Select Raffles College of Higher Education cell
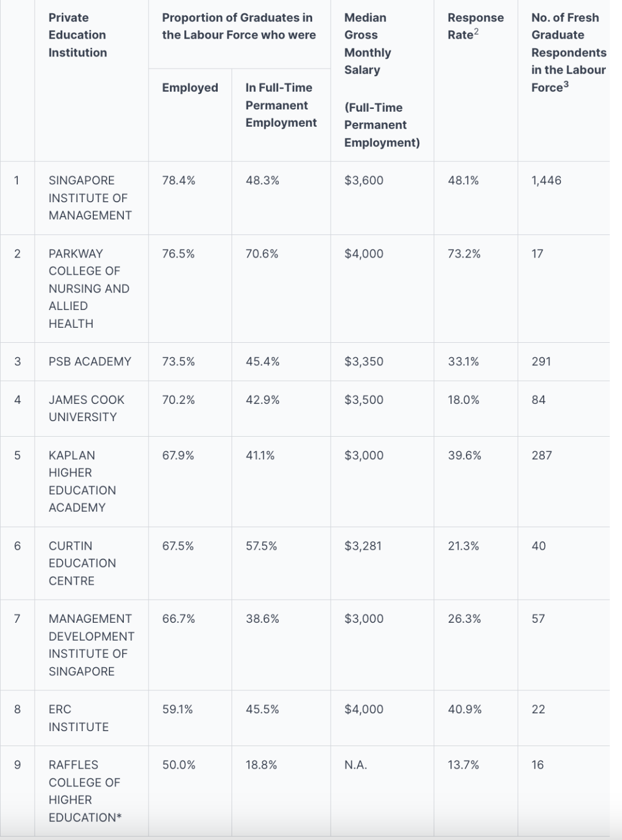 85,791
